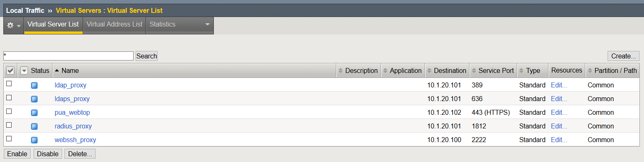Click Edit... for the radius_proxy resources
The width and height of the screenshot is (644, 162).
[559, 126]
